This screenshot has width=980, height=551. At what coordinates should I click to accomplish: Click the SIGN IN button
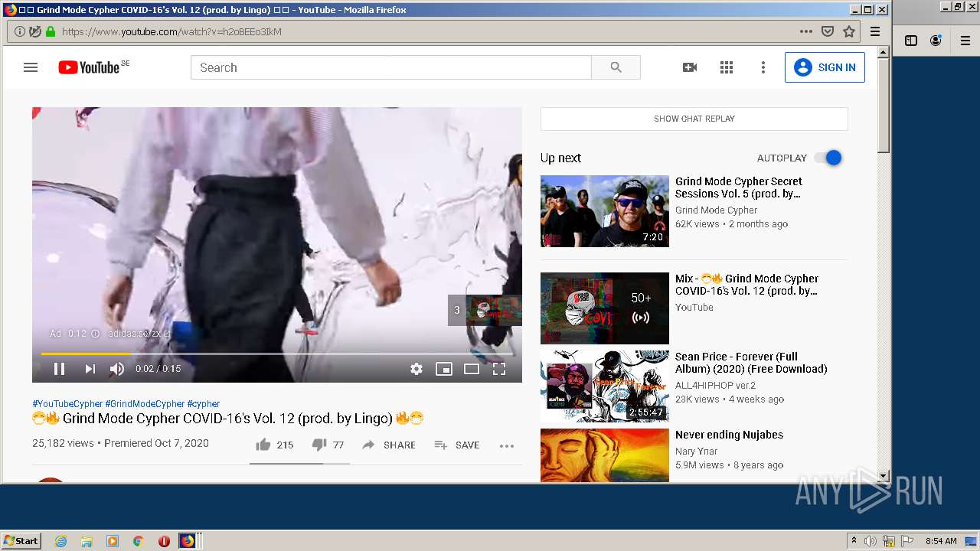point(825,67)
